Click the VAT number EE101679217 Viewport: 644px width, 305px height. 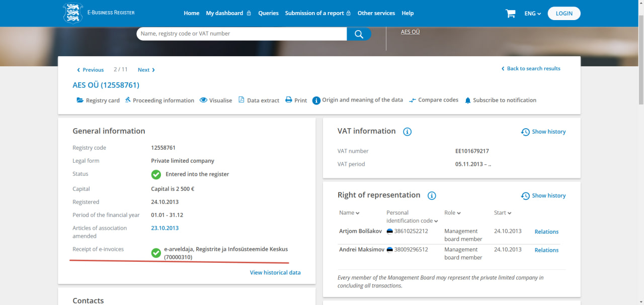[x=472, y=151]
